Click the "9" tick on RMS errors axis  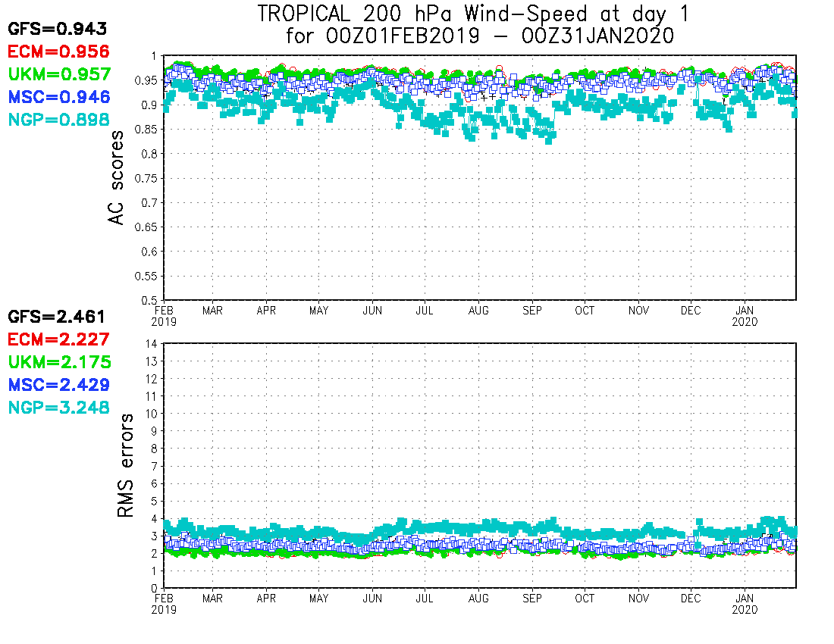[155, 431]
